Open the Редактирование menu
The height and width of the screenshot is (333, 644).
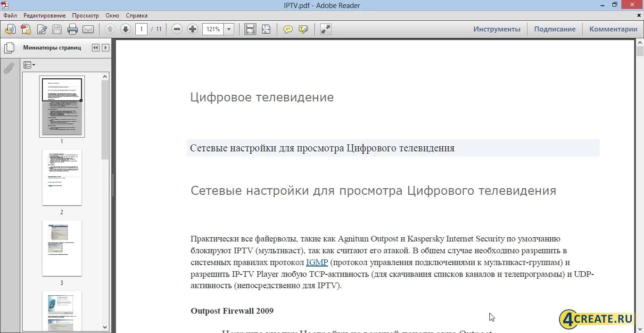[45, 16]
